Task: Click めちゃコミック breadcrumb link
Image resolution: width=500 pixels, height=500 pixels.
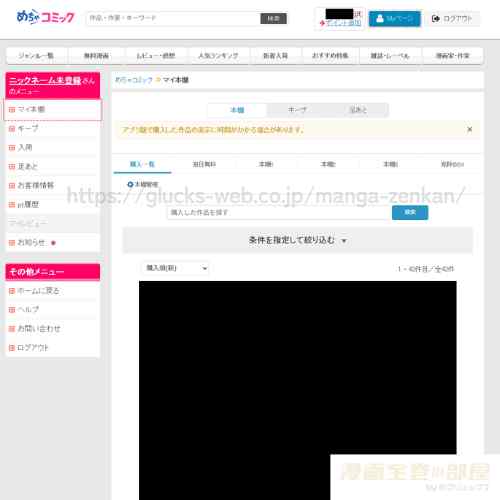Action: (134, 80)
